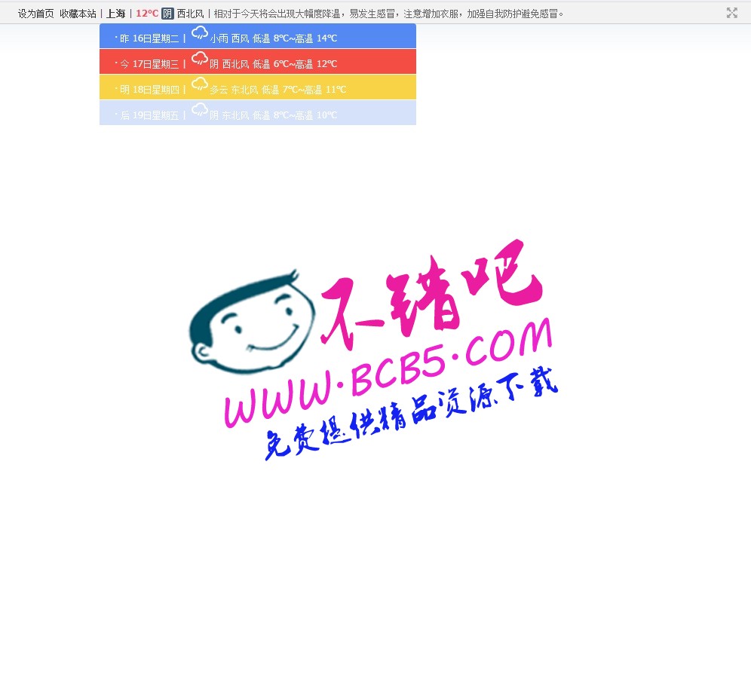
Task: Toggle fullscreen with the expand arrows icon
Action: coord(732,13)
